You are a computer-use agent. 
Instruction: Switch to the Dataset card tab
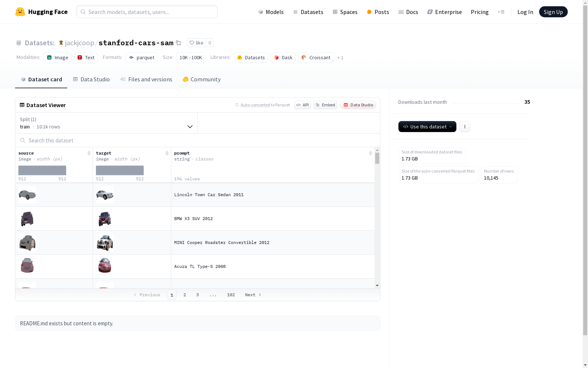click(x=41, y=79)
